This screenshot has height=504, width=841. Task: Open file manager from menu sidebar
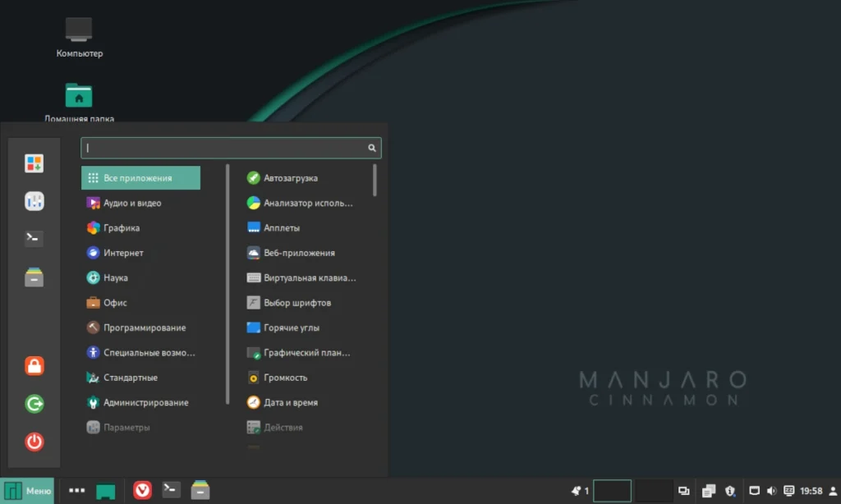(34, 277)
